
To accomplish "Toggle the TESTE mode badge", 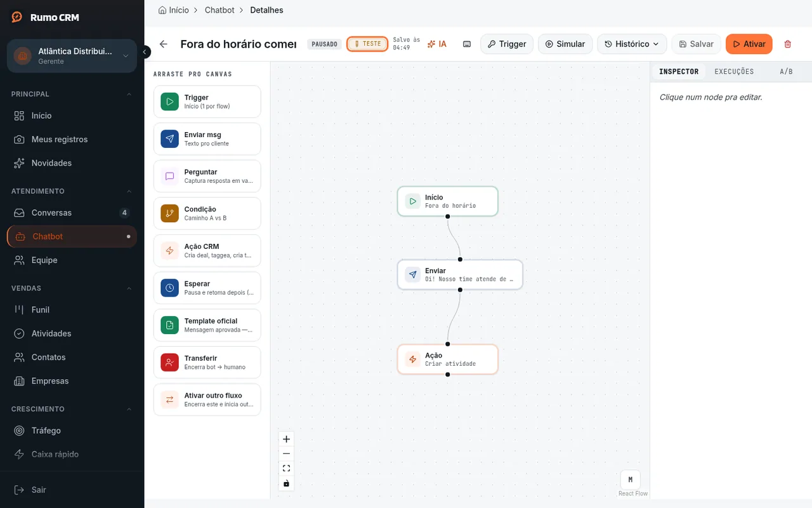I will (x=367, y=44).
